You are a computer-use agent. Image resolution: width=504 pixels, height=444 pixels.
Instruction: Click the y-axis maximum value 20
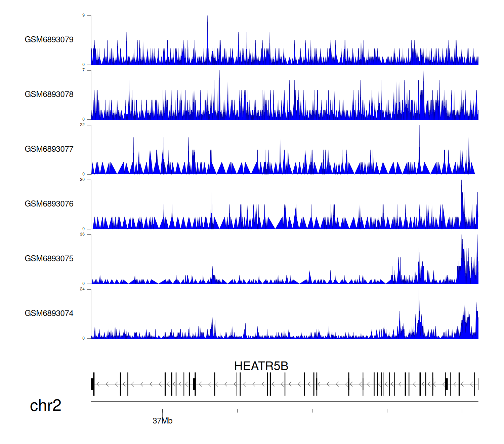tap(82, 180)
